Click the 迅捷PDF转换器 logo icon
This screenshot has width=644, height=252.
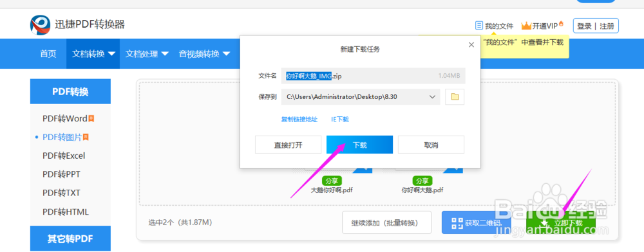coord(40,25)
